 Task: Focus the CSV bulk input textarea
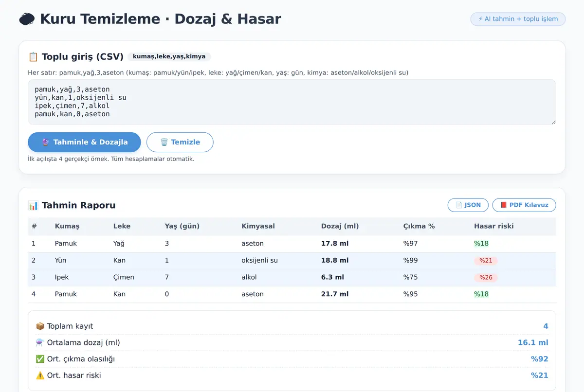coord(292,102)
